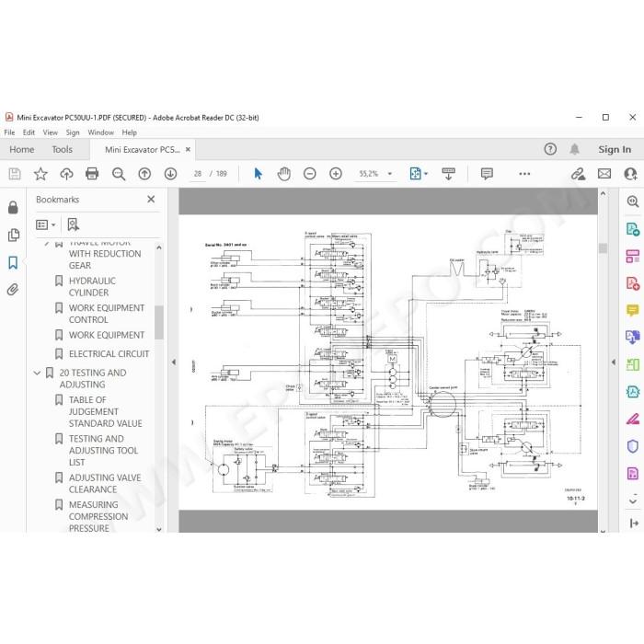Click the Zoom in plus icon

336,174
